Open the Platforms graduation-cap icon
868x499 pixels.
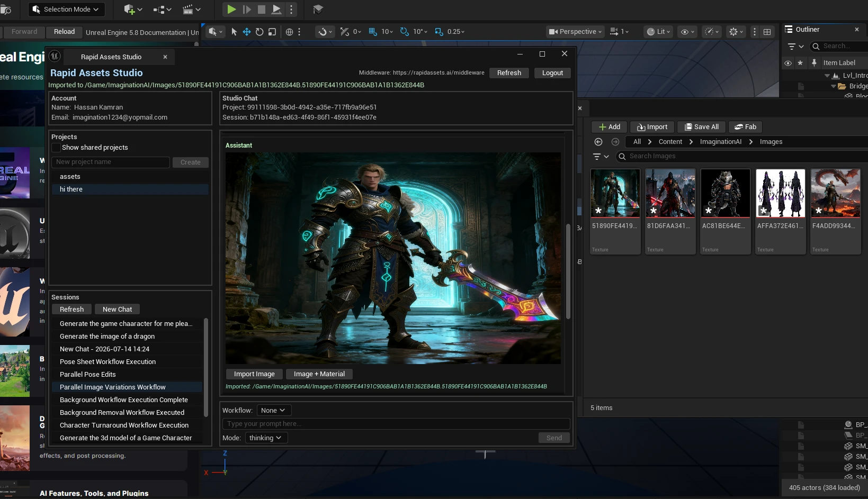318,9
